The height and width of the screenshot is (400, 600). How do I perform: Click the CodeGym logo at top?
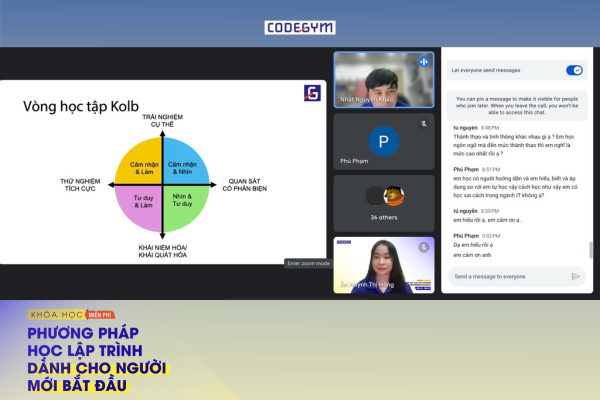tap(300, 27)
